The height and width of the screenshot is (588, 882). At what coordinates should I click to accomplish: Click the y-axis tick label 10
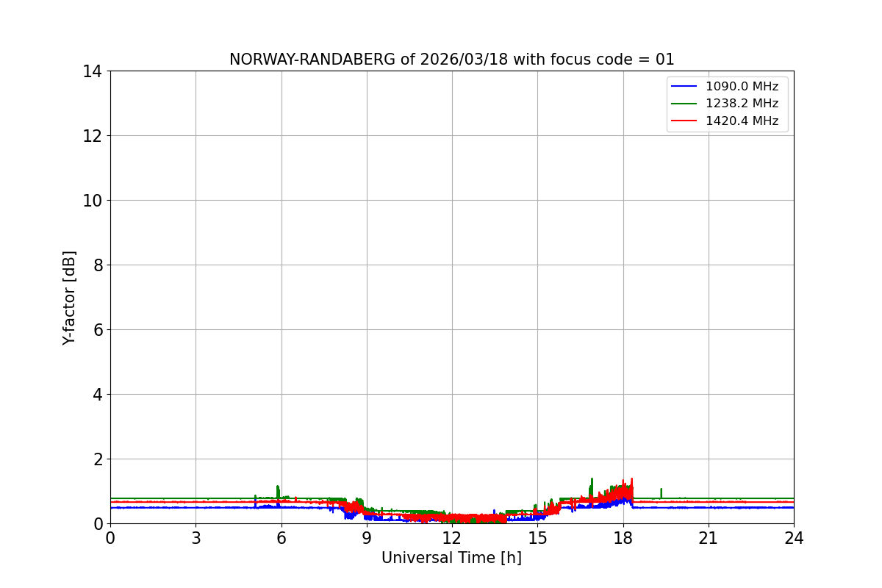click(92, 201)
